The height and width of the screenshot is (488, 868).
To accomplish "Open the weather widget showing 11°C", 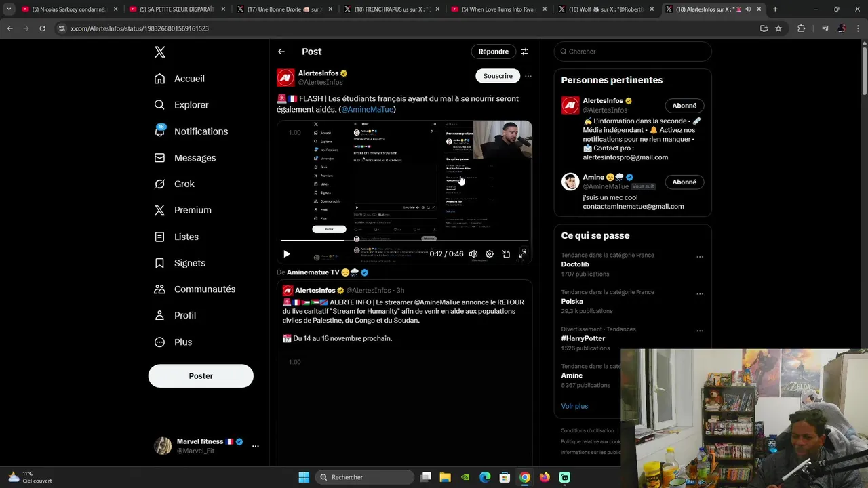I will 30,477.
